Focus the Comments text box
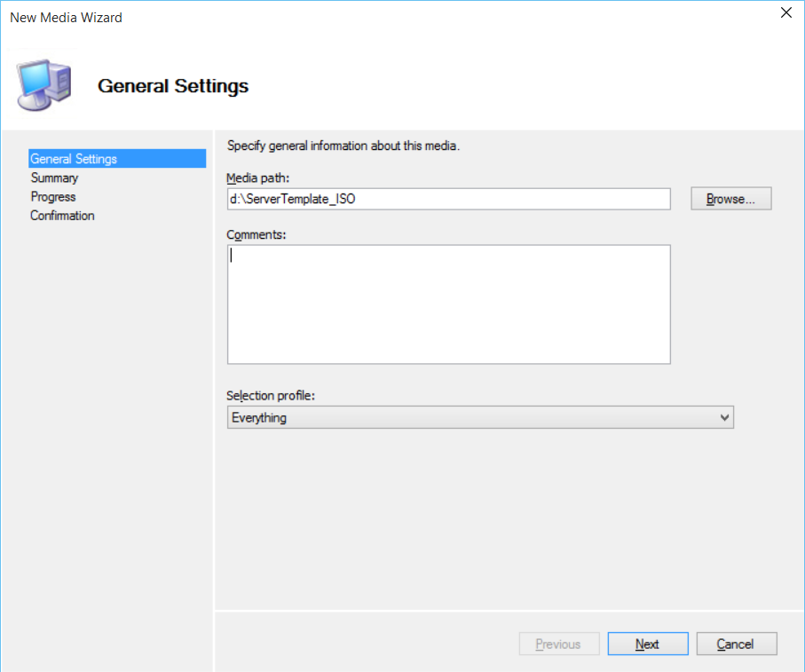Image resolution: width=805 pixels, height=672 pixels. point(448,304)
